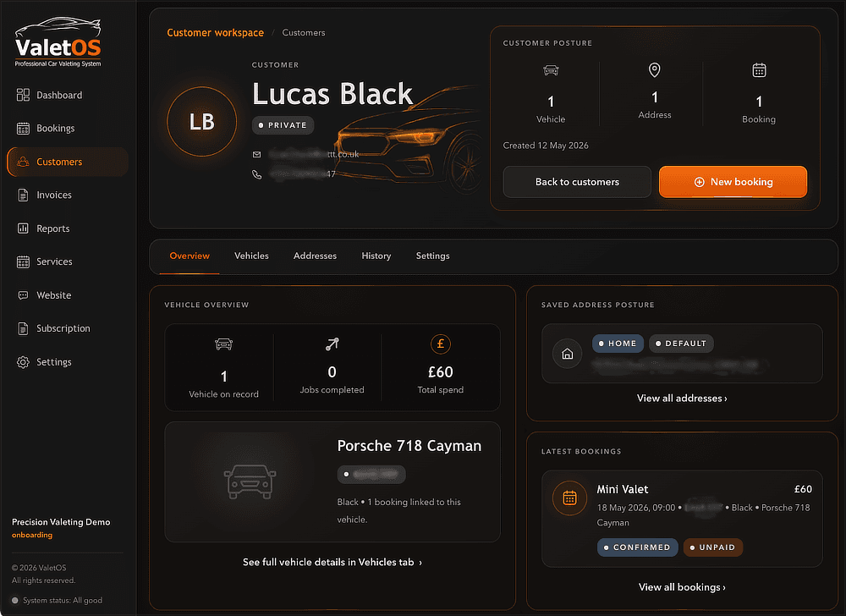Click the Mini Valet booking calendar icon
This screenshot has width=846, height=616.
pyautogui.click(x=569, y=498)
